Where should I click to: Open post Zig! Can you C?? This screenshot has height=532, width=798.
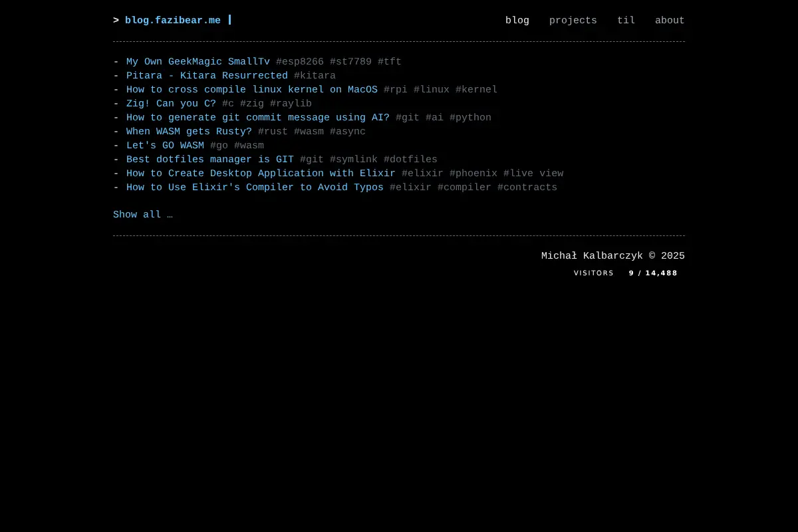coord(171,104)
